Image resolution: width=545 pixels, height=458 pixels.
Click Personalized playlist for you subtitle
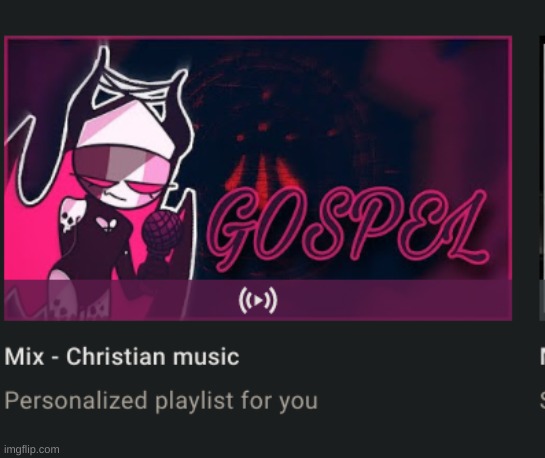[x=161, y=401]
